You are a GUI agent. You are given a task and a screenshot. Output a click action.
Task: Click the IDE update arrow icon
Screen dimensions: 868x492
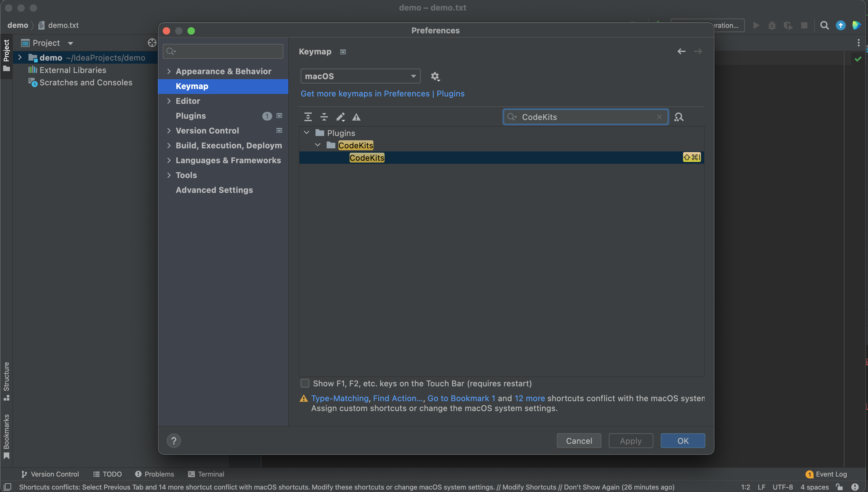840,25
